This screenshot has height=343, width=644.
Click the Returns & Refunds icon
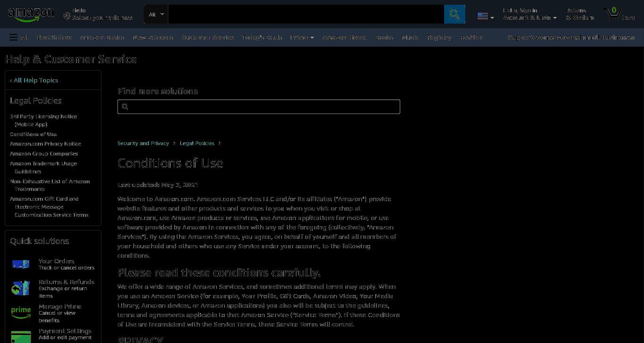pyautogui.click(x=21, y=288)
